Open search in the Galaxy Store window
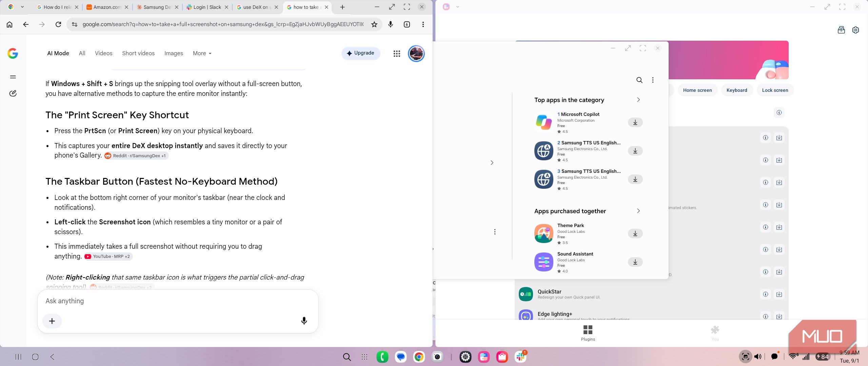The width and height of the screenshot is (868, 366). [639, 80]
